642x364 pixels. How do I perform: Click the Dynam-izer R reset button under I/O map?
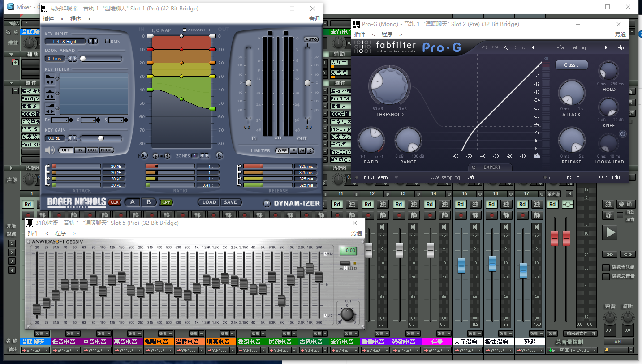[219, 156]
